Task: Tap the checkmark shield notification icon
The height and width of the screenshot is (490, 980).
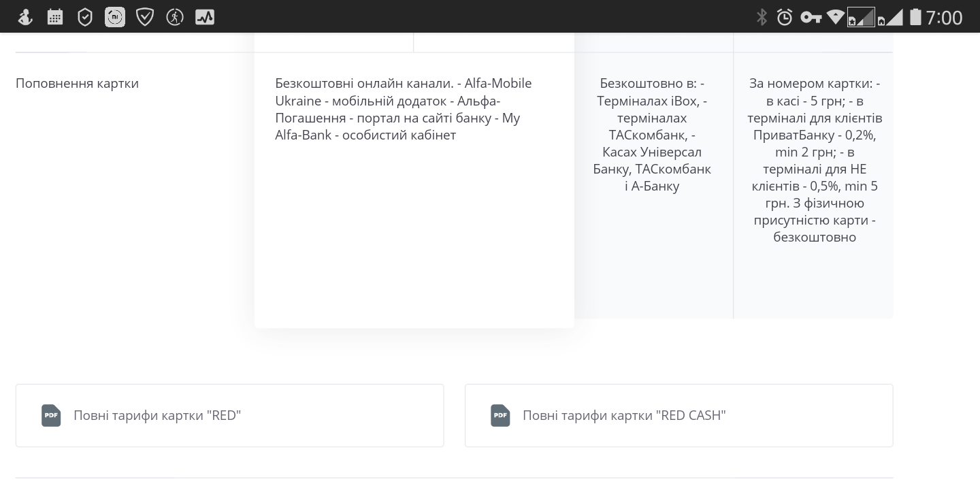Action: coord(145,17)
